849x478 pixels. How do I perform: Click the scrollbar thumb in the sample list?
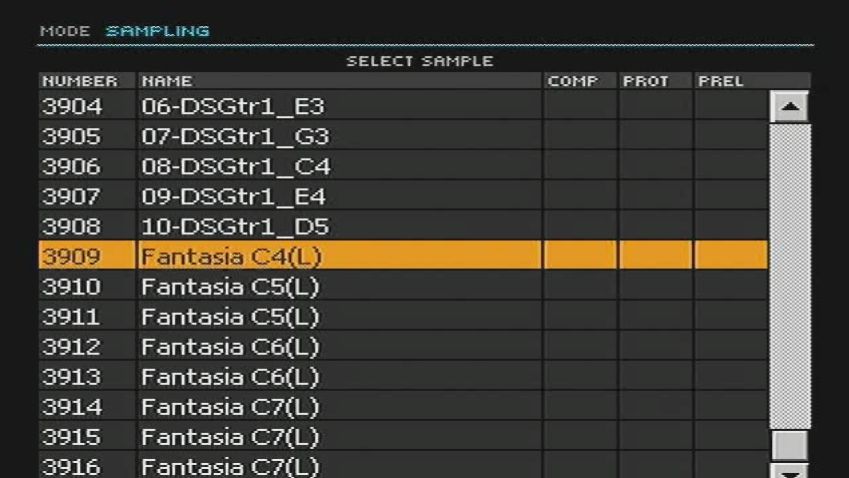coord(789,444)
